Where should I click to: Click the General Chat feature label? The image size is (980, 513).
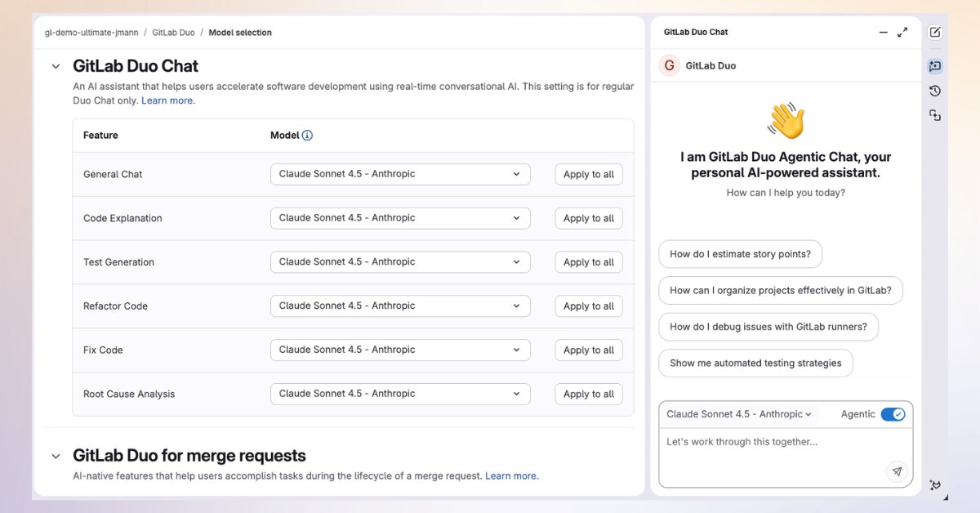click(113, 174)
